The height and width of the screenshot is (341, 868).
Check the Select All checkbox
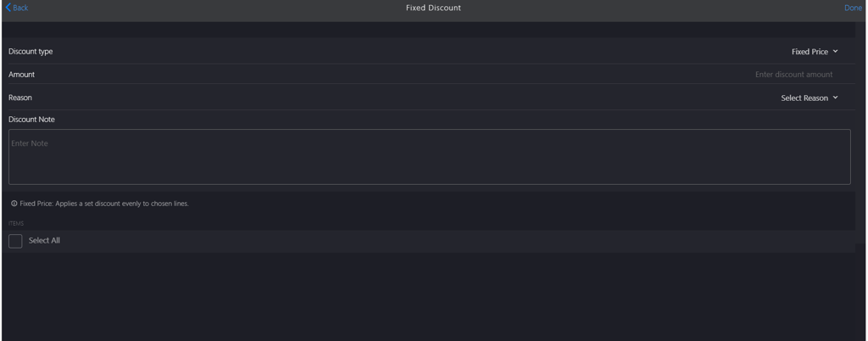tap(15, 241)
